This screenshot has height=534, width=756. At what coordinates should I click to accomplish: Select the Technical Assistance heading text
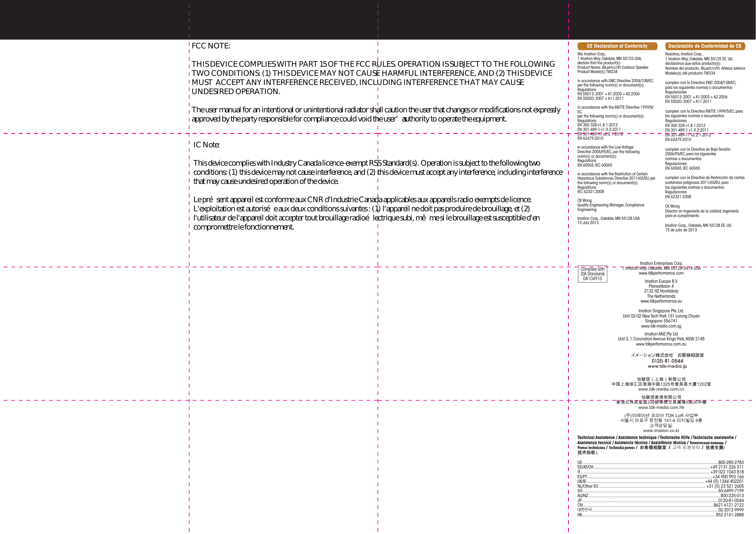596,437
